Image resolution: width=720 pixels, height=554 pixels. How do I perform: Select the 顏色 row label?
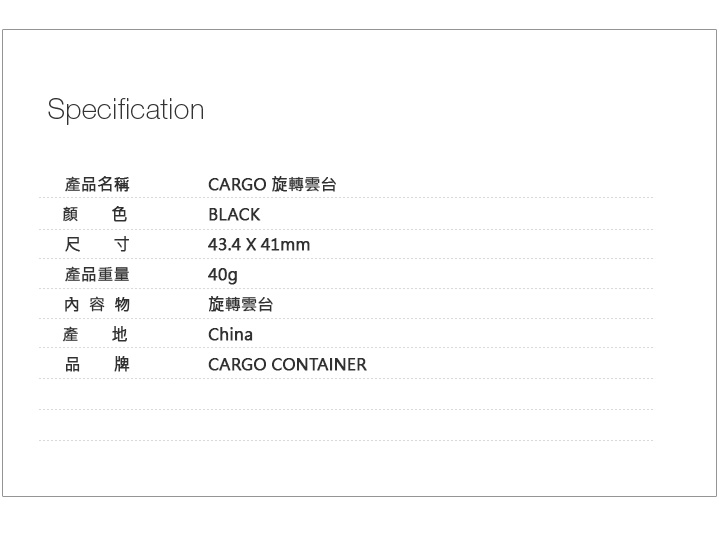(97, 214)
